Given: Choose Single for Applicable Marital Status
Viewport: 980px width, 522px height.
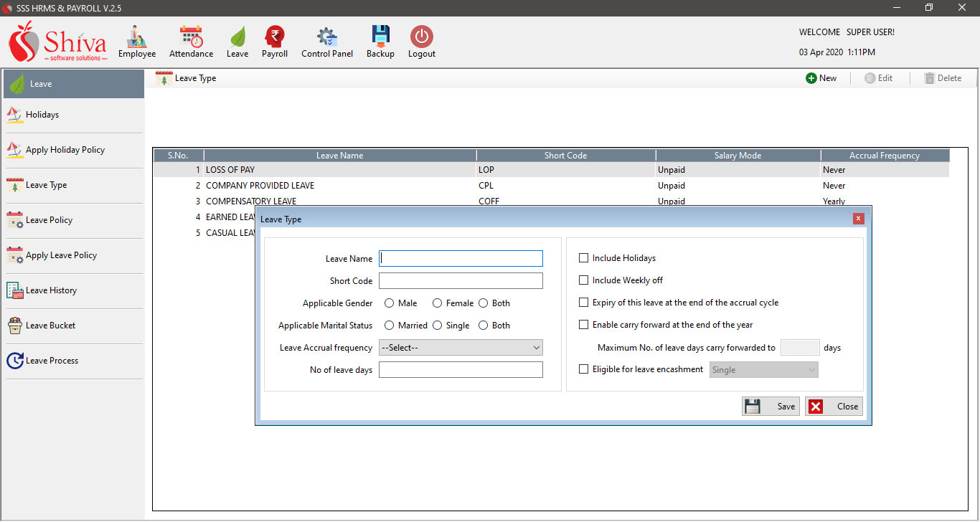Looking at the screenshot, I should coord(437,326).
